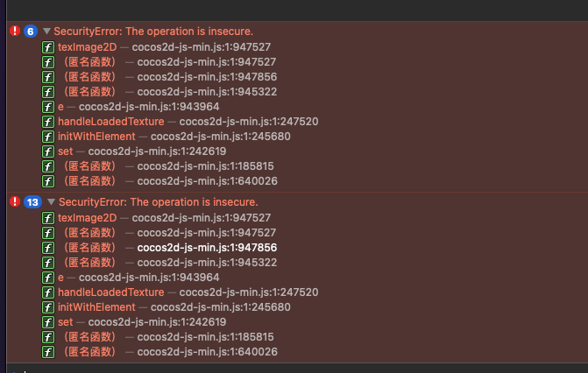Select handleLoadedTexture frame in first error stack
Viewport: 588px width, 373px height.
click(x=110, y=122)
